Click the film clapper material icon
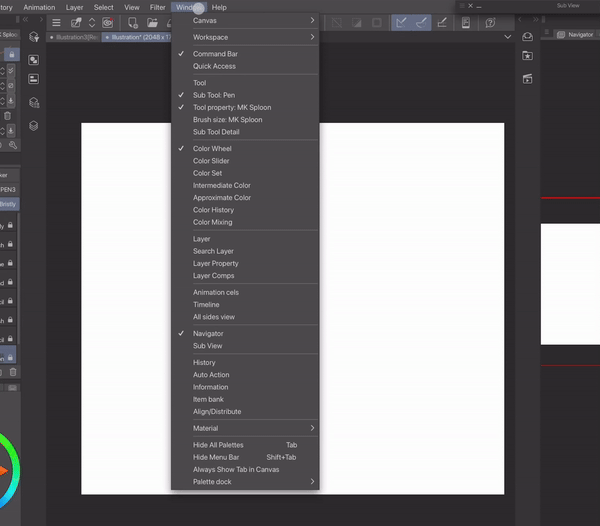The height and width of the screenshot is (526, 600). click(x=528, y=78)
